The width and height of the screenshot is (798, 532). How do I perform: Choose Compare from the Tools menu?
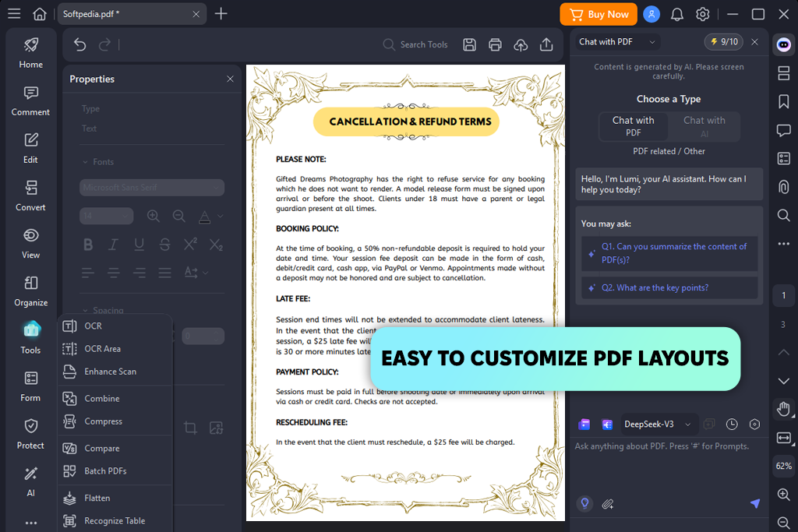pos(115,449)
